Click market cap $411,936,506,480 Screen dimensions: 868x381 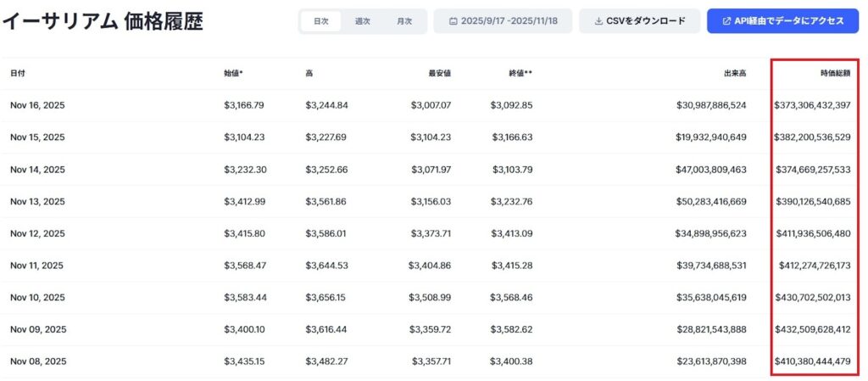[813, 233]
